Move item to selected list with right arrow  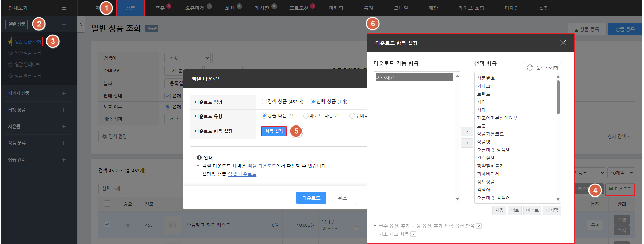pyautogui.click(x=467, y=132)
